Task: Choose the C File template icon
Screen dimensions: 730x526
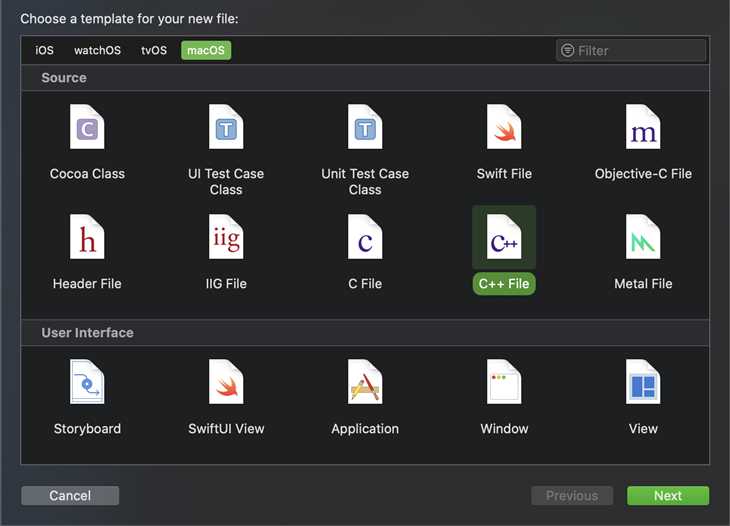Action: [x=365, y=236]
